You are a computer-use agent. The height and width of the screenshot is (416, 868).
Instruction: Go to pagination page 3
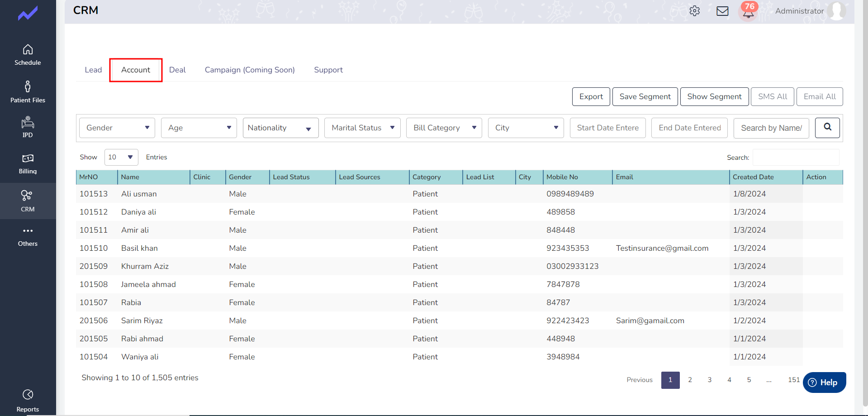tap(710, 380)
